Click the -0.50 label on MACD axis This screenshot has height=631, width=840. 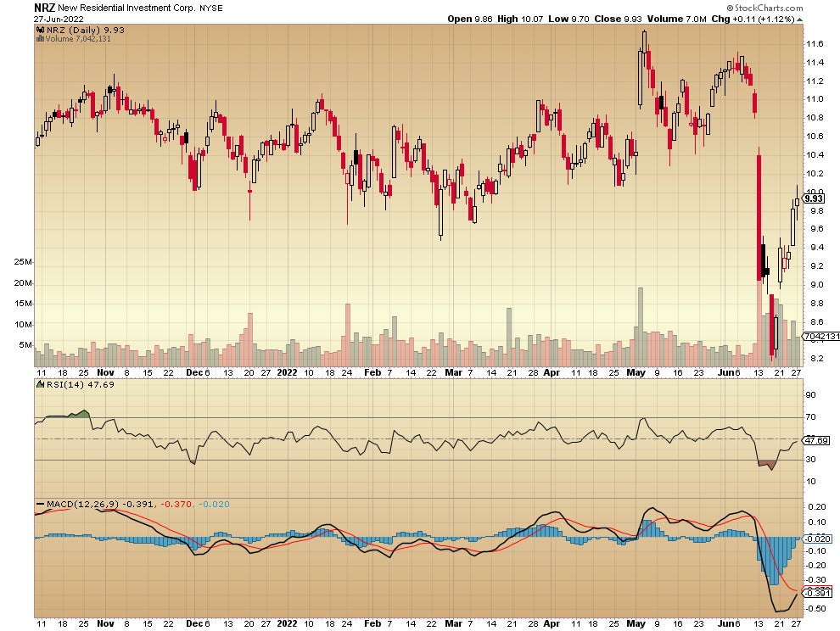point(816,608)
